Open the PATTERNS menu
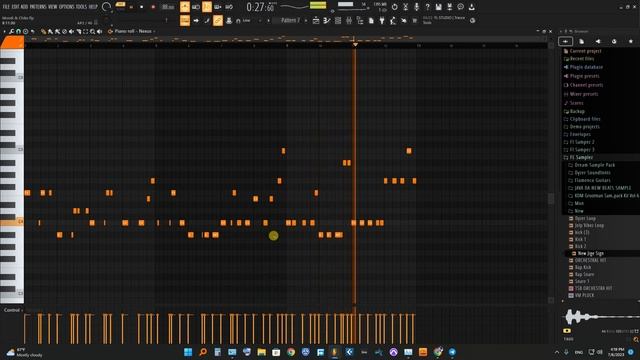 point(38,7)
